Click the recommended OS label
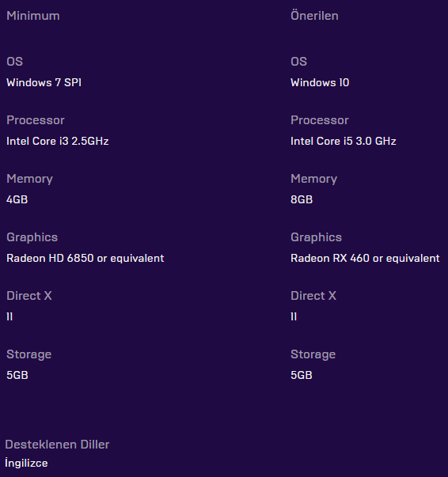Image resolution: width=448 pixels, height=477 pixels. coord(299,62)
